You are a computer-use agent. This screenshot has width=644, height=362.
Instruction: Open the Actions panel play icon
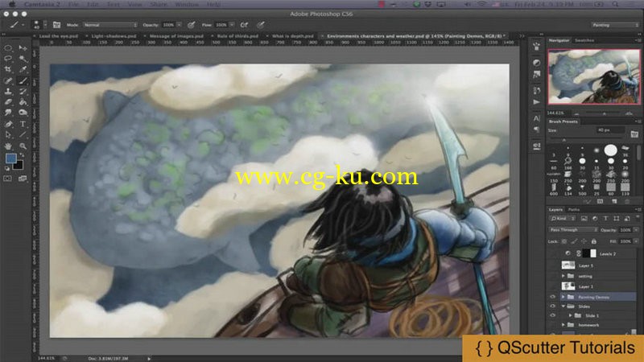pos(536,102)
